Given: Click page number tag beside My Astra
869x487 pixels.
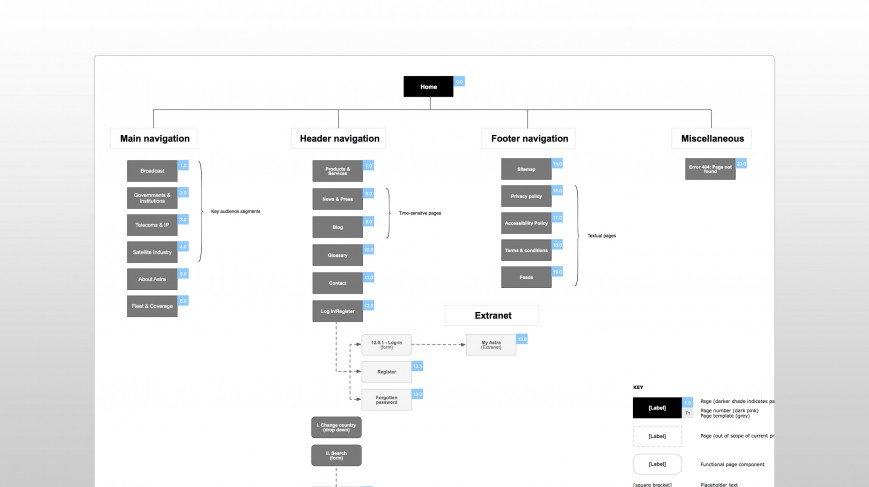Looking at the screenshot, I should point(522,339).
